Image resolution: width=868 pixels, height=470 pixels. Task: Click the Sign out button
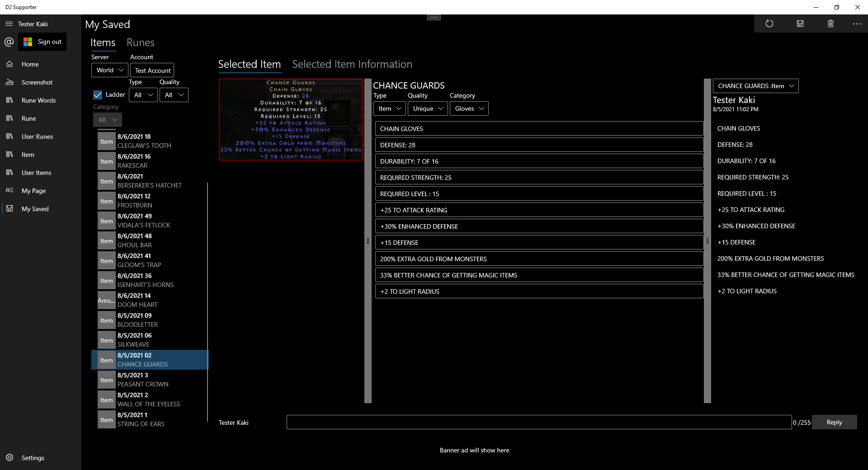tap(42, 42)
